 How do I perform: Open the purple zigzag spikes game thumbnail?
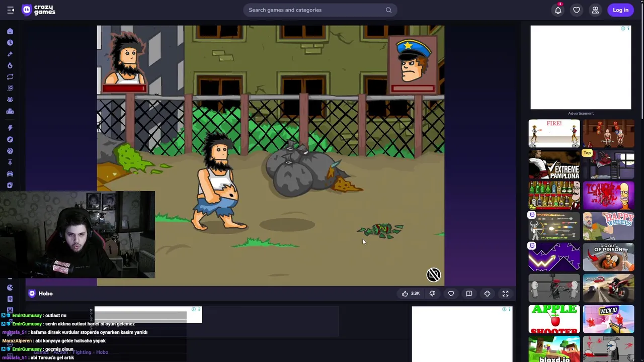(554, 257)
